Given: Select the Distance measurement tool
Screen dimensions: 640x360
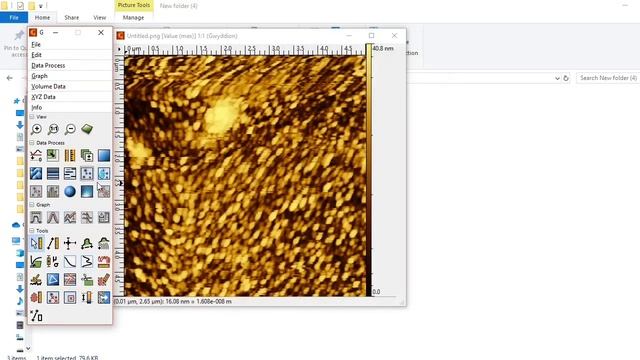Looking at the screenshot, I should (53, 244).
